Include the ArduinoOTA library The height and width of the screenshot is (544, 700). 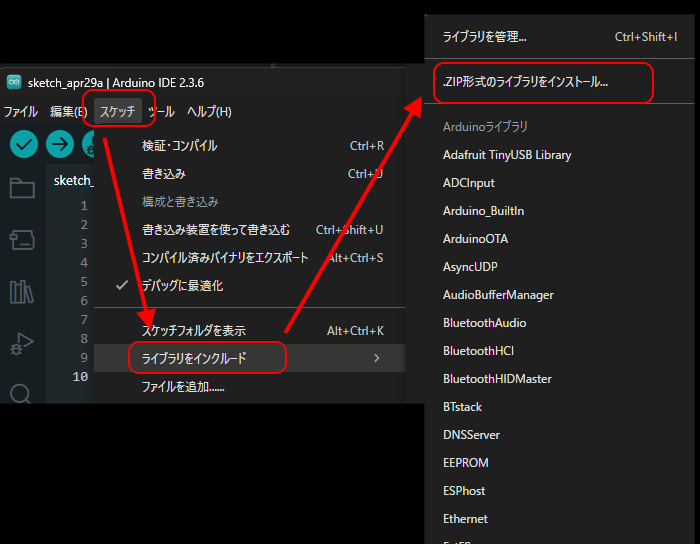[x=560, y=239]
